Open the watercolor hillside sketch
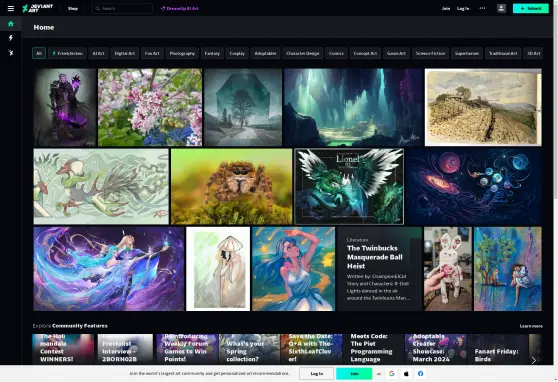The width and height of the screenshot is (558, 382). pyautogui.click(x=483, y=107)
